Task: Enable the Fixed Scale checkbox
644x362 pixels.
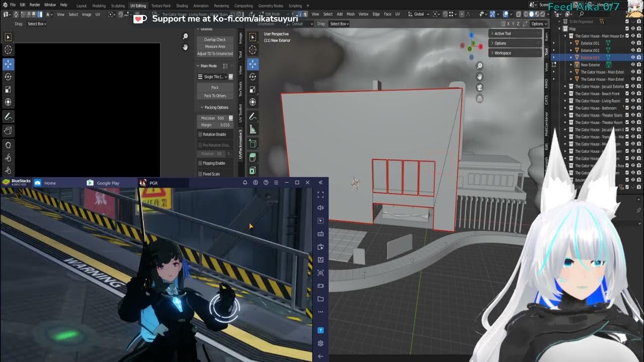Action: 200,174
